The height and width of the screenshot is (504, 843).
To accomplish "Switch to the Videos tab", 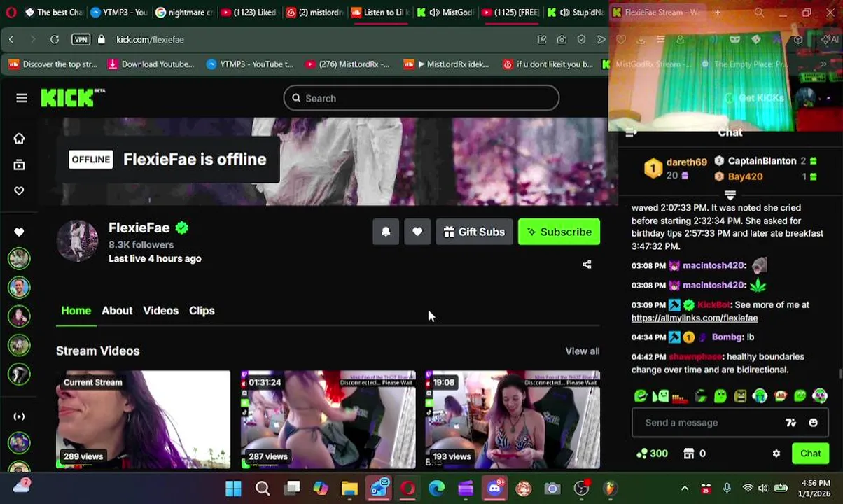I will click(x=160, y=311).
